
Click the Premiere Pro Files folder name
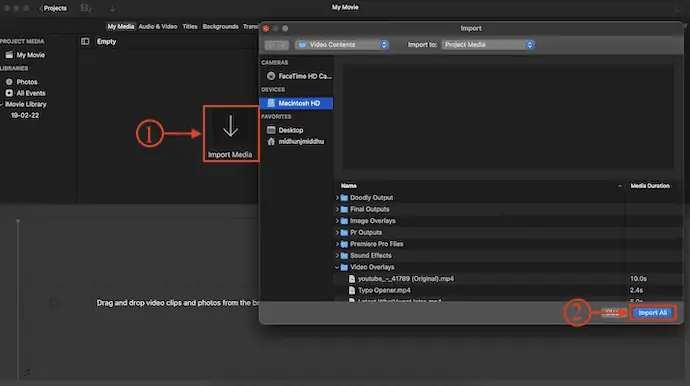pos(377,244)
